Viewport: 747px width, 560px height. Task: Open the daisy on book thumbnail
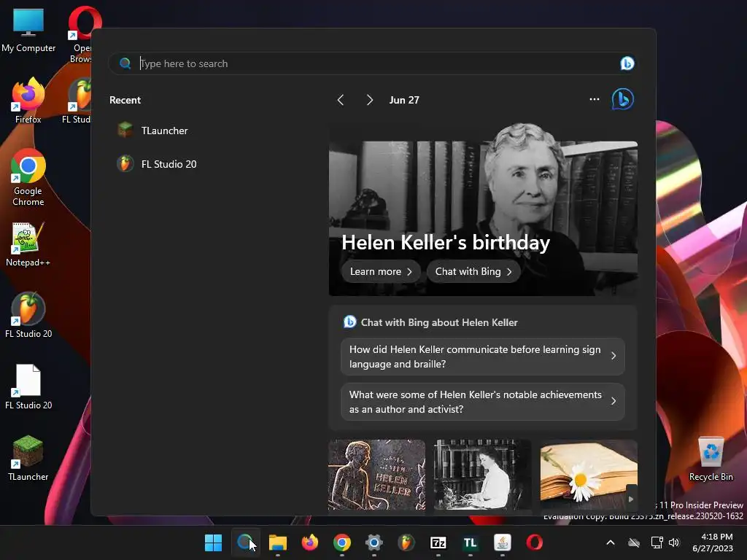[x=589, y=475]
